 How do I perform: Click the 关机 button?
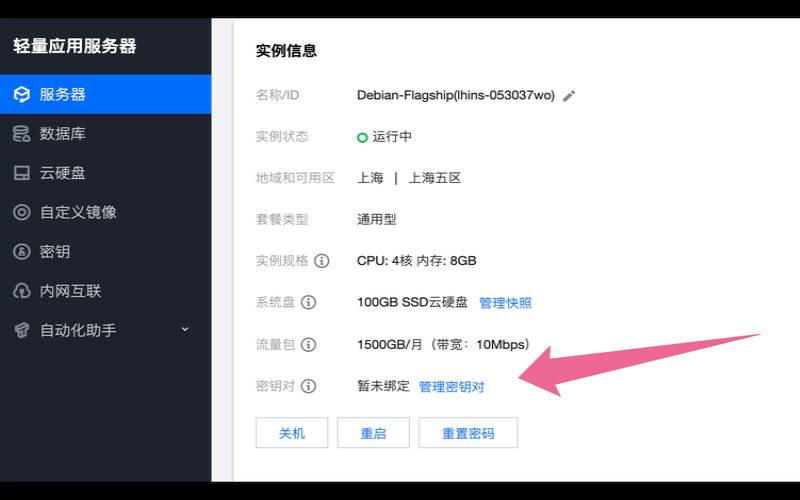click(x=292, y=433)
